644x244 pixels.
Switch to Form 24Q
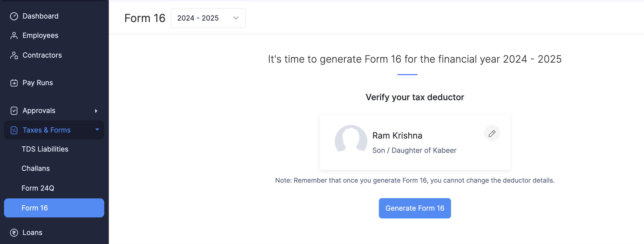coord(38,188)
